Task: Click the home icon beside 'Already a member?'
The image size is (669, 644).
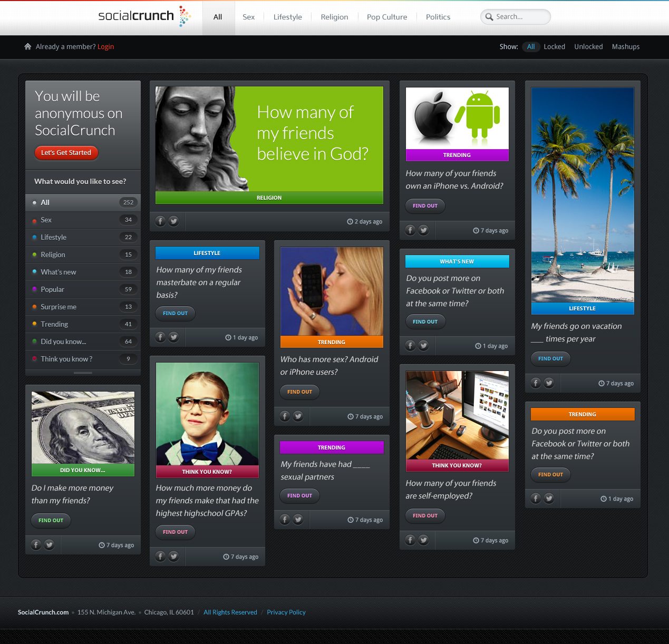Action: coord(28,46)
